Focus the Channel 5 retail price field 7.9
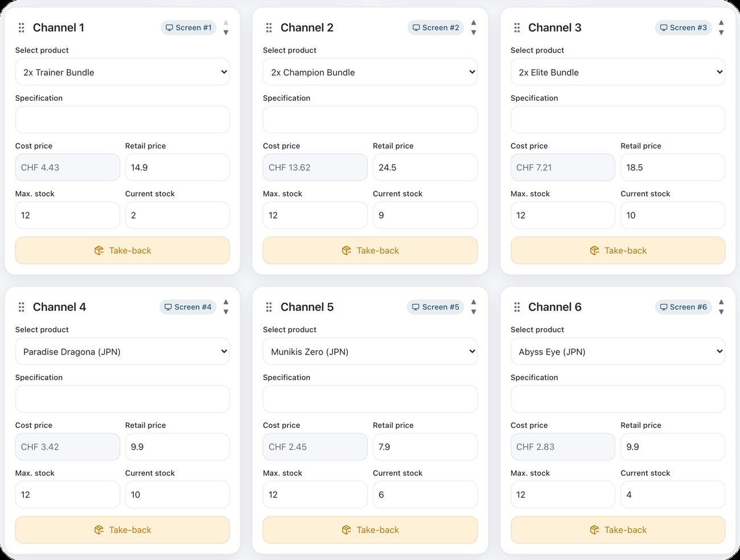Viewport: 740px width, 560px height. tap(425, 447)
